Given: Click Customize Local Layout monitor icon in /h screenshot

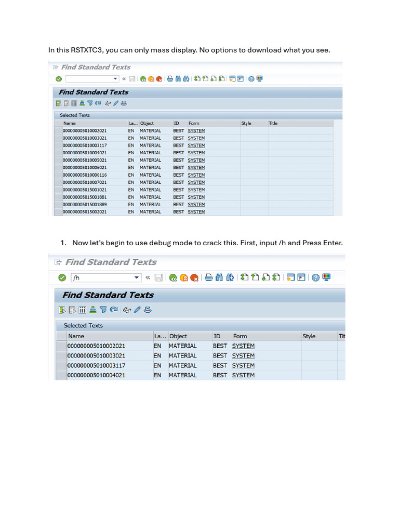Looking at the screenshot, I should click(326, 277).
